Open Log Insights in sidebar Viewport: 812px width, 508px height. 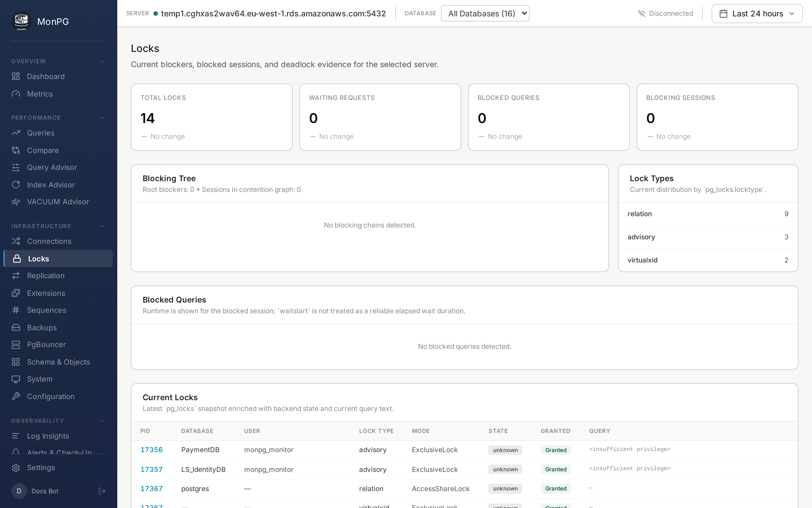pos(58,436)
